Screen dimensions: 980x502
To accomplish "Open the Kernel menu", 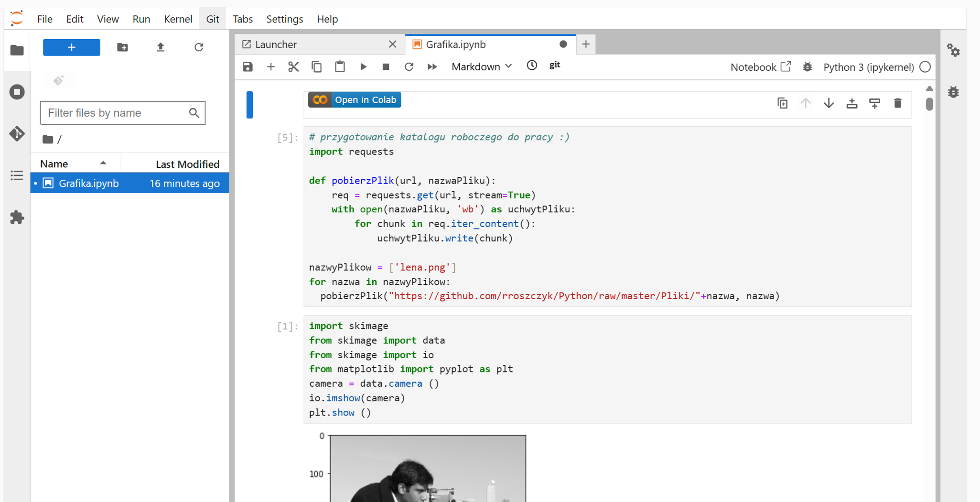I will tap(178, 19).
